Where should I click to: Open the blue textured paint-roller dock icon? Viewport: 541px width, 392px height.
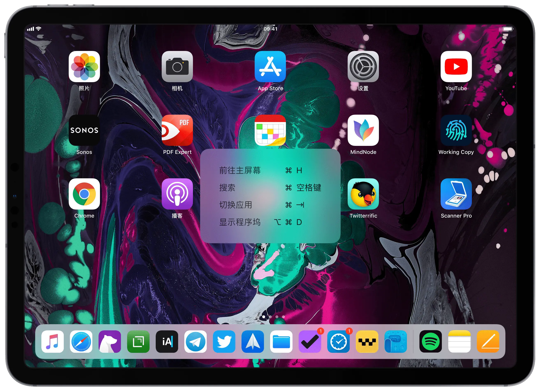pyautogui.click(x=396, y=341)
